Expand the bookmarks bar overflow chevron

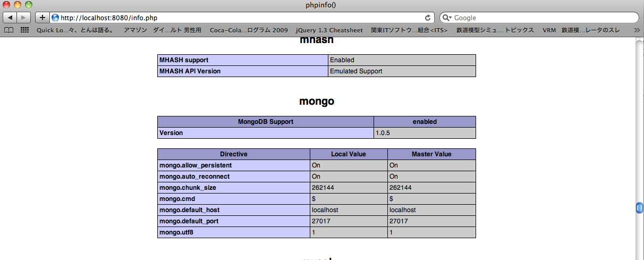[x=637, y=30]
